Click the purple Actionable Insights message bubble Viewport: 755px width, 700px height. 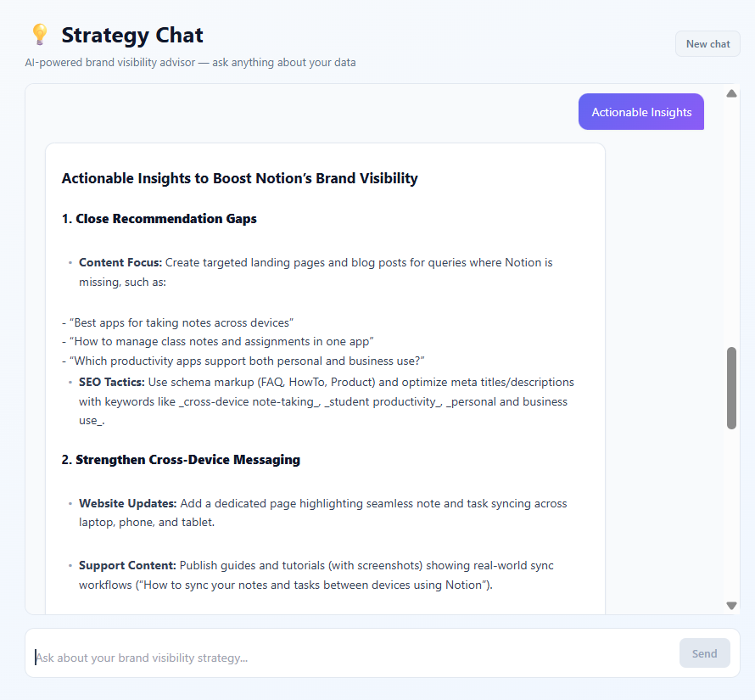[640, 111]
